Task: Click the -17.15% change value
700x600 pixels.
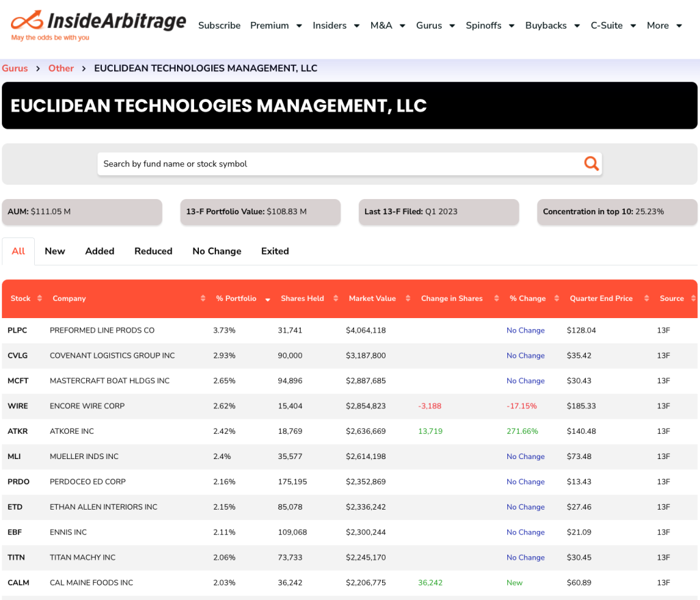Action: pos(522,406)
